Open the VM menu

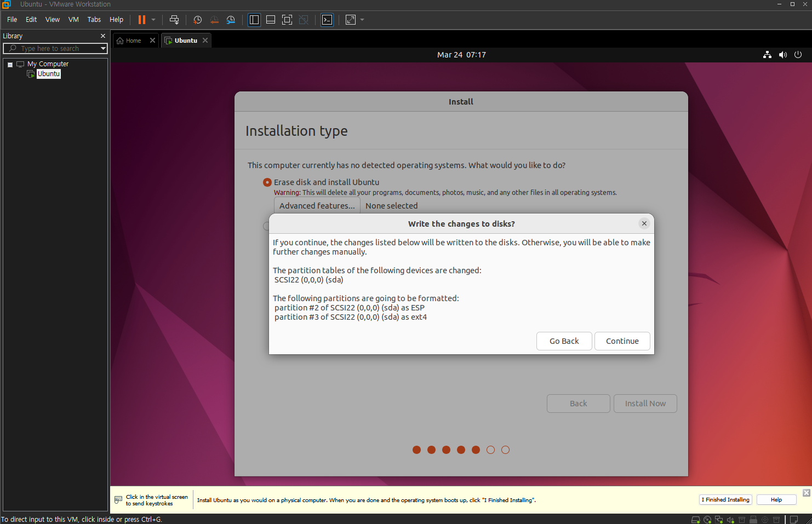[73, 19]
